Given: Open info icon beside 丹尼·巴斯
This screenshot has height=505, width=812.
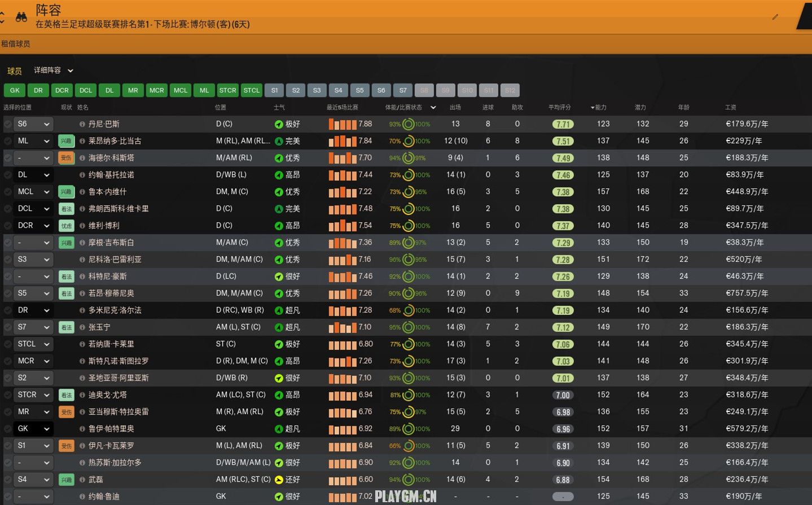Looking at the screenshot, I should click(82, 124).
